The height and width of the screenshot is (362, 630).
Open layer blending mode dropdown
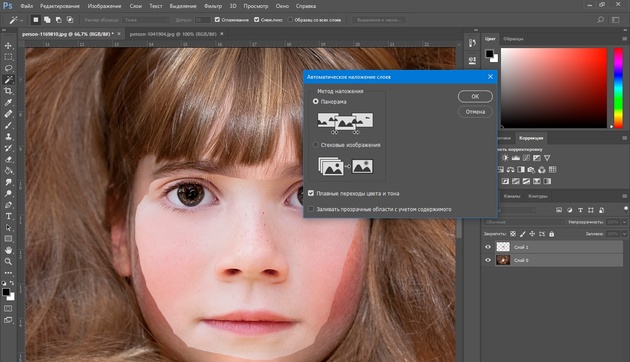tap(524, 222)
